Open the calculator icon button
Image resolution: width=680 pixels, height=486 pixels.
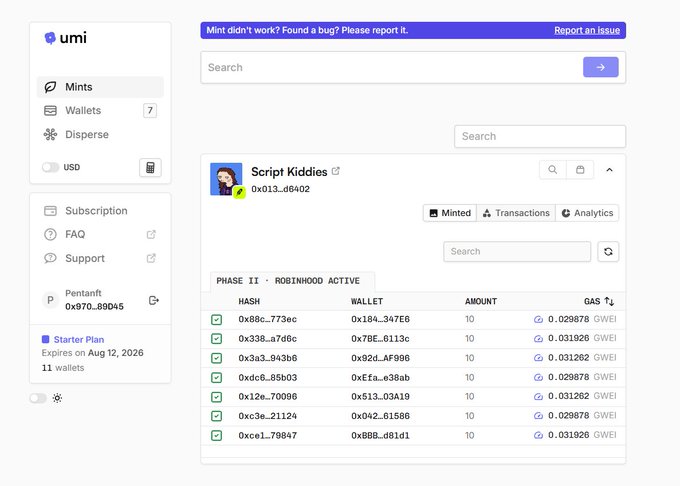pos(150,167)
